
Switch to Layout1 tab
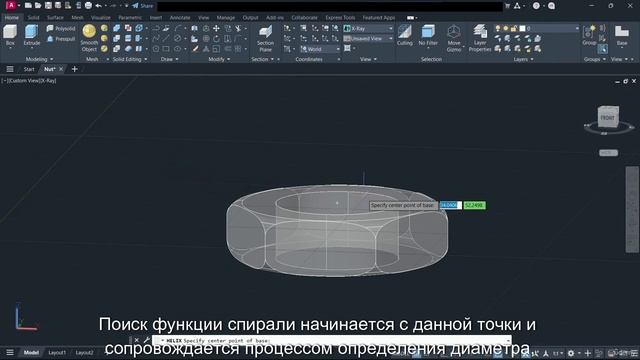57,352
